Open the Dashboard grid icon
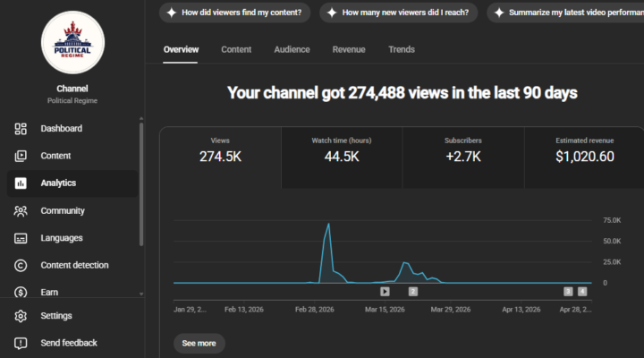The height and width of the screenshot is (358, 644). (21, 129)
